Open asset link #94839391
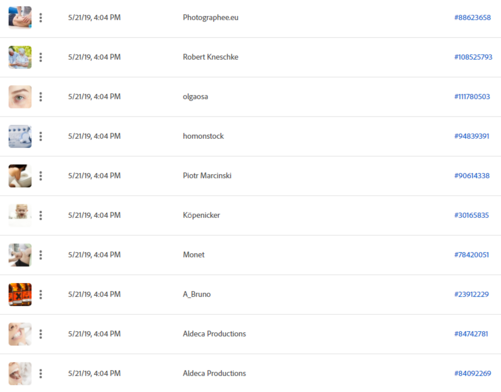Screen dimensions: 501x392 472,136
